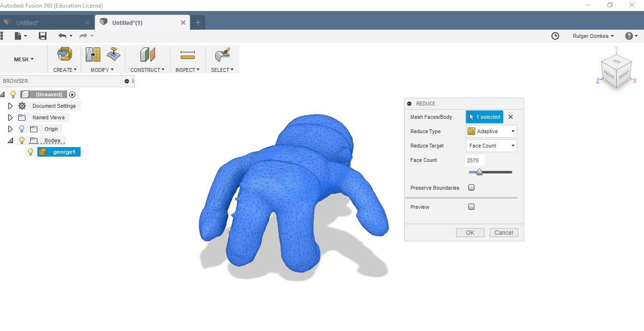Close the Untitled*(1) tab

point(183,23)
